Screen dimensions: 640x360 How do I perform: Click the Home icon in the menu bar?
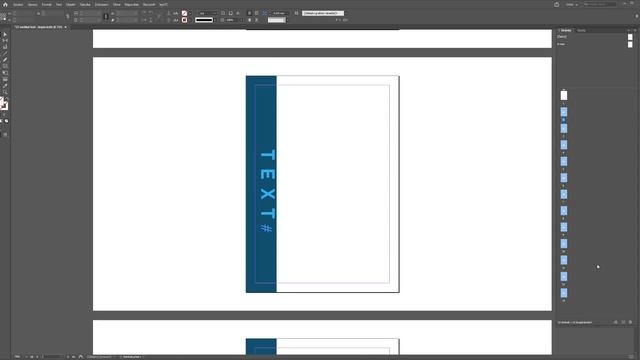[x=5, y=4]
